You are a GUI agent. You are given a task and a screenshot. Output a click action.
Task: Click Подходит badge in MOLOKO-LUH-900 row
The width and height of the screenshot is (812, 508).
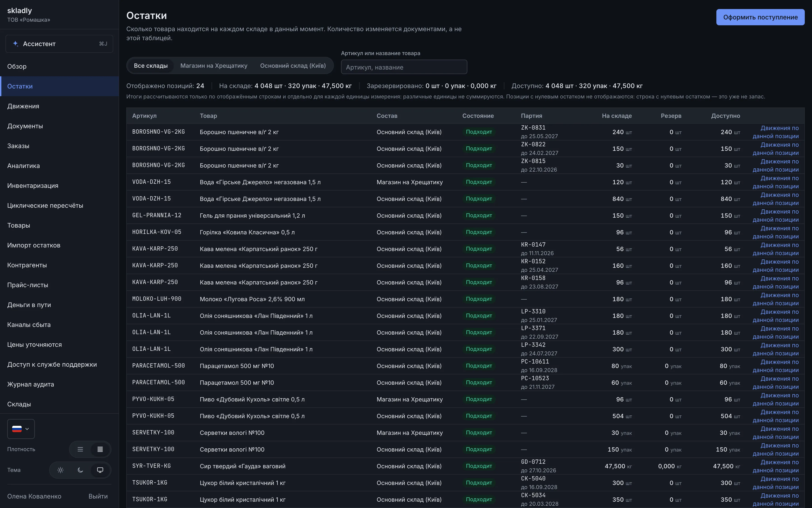(479, 299)
